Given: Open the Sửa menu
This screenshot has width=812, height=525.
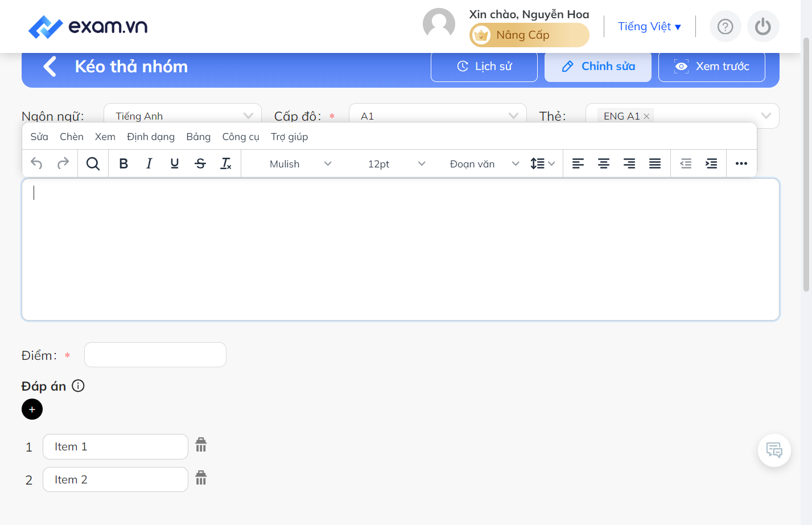Looking at the screenshot, I should pyautogui.click(x=39, y=137).
